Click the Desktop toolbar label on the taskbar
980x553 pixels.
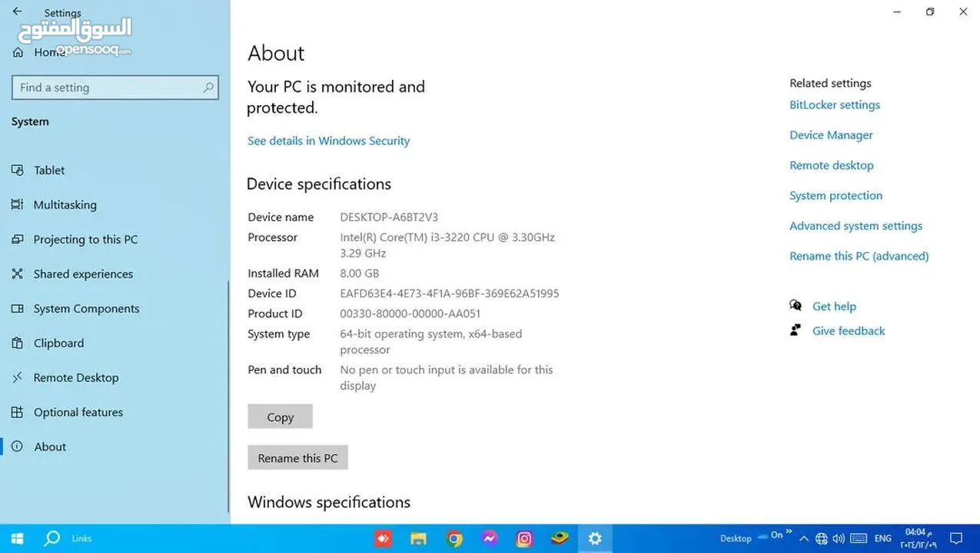pyautogui.click(x=736, y=538)
